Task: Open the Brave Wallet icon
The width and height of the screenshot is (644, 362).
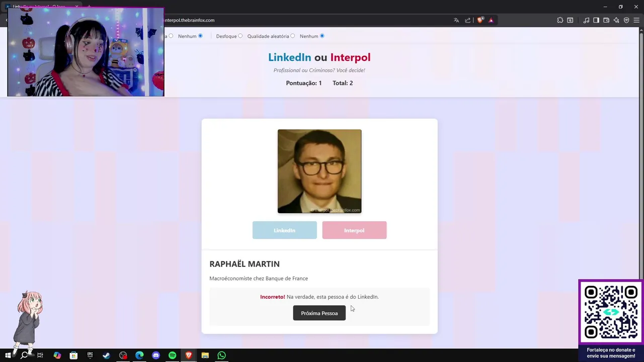Action: (x=606, y=20)
